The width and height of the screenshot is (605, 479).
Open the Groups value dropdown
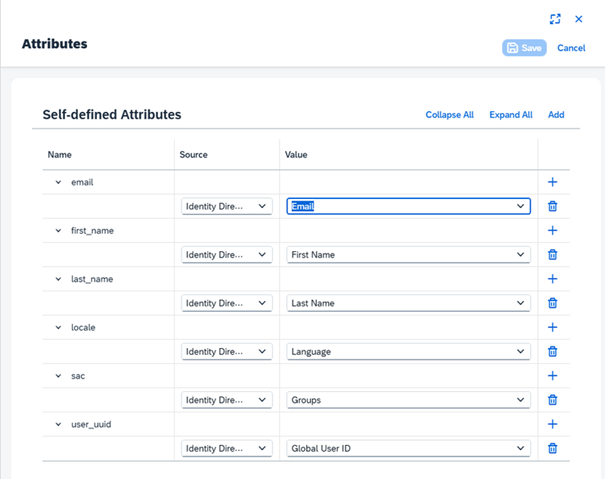tap(408, 400)
